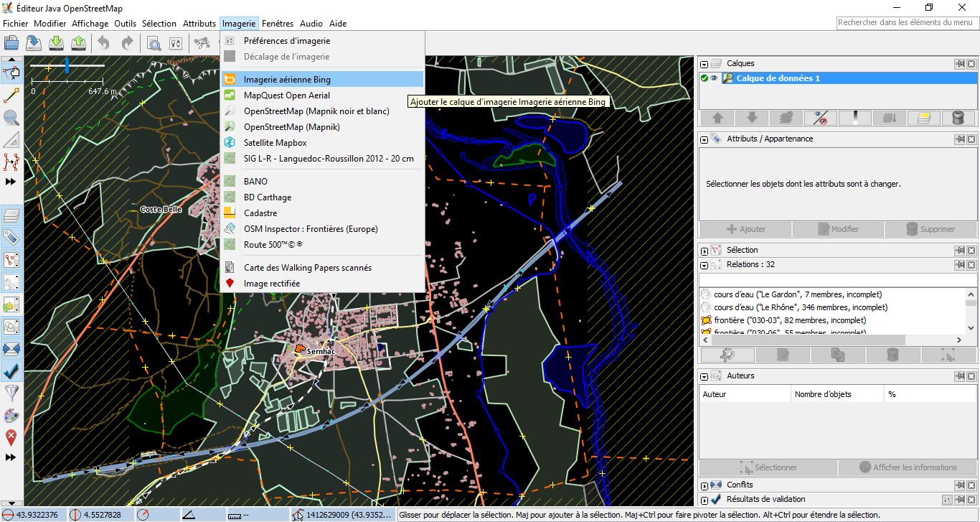Click the redo arrow in the toolbar
Image resolution: width=980 pixels, height=522 pixels.
(x=127, y=43)
